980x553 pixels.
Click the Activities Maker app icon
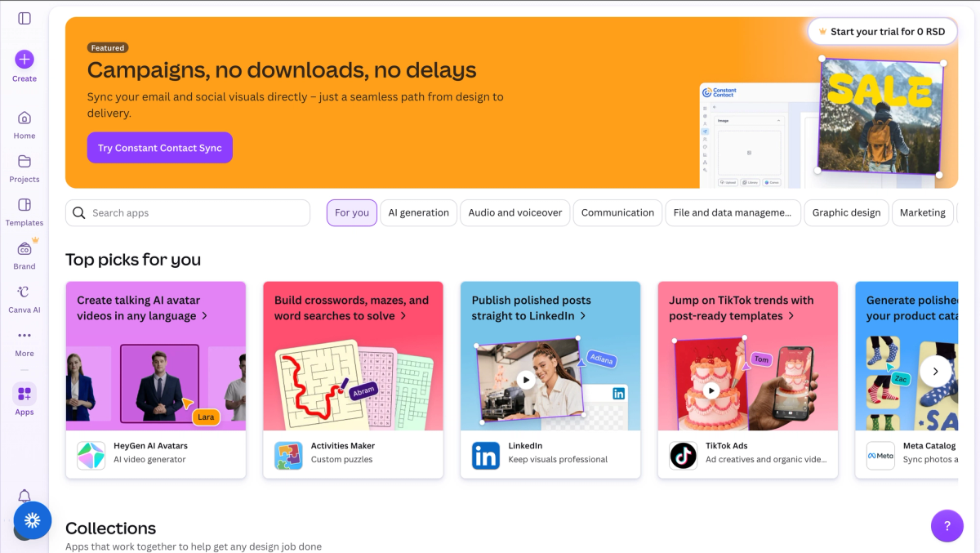tap(288, 455)
